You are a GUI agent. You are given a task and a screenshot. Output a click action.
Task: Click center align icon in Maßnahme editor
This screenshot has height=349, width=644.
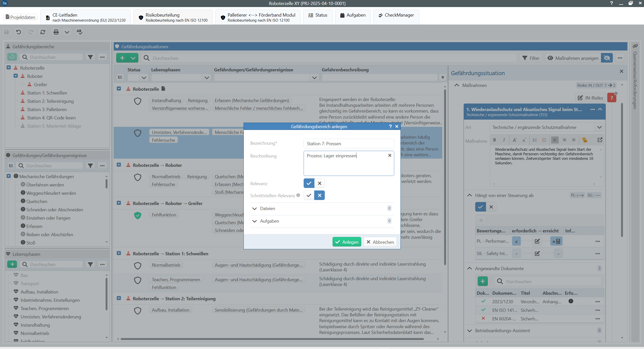(564, 140)
